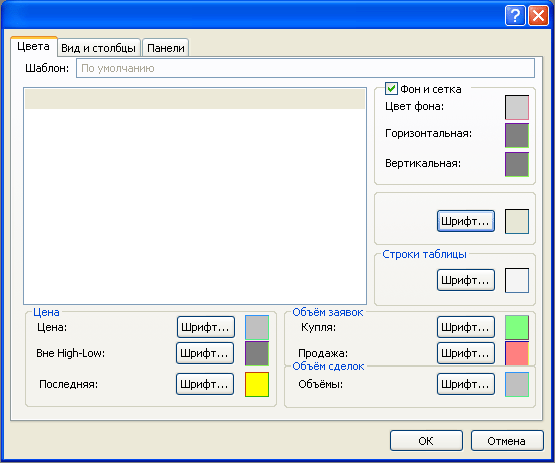Viewport: 555px width, 463px height.
Task: Change the Вертикальная grid color swatch
Action: point(517,164)
